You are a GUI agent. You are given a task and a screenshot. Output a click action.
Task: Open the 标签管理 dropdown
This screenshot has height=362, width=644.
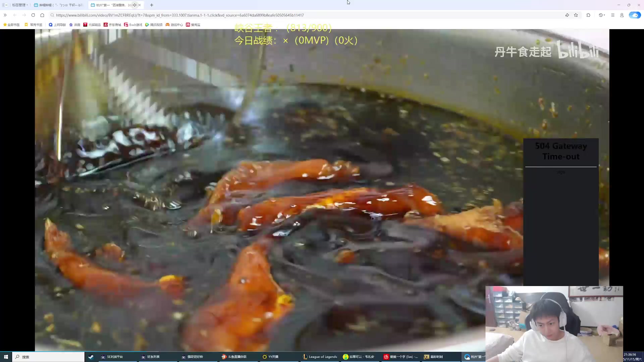20,5
